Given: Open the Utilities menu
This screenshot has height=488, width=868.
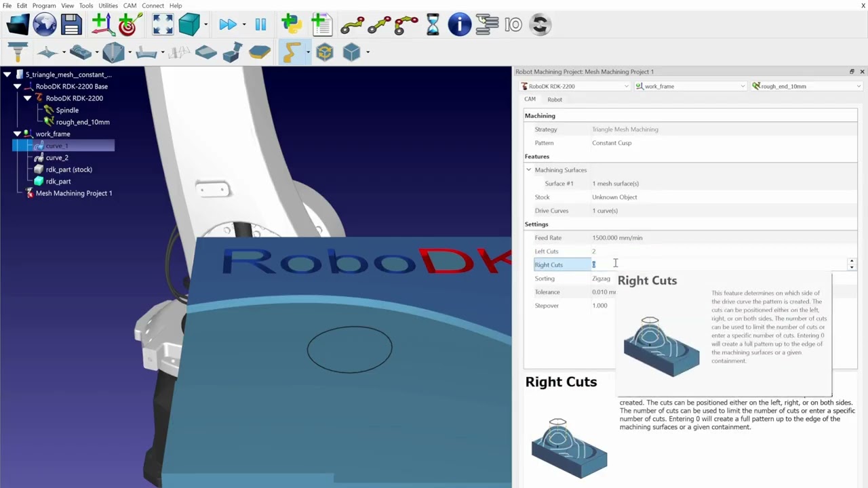Looking at the screenshot, I should [x=108, y=5].
